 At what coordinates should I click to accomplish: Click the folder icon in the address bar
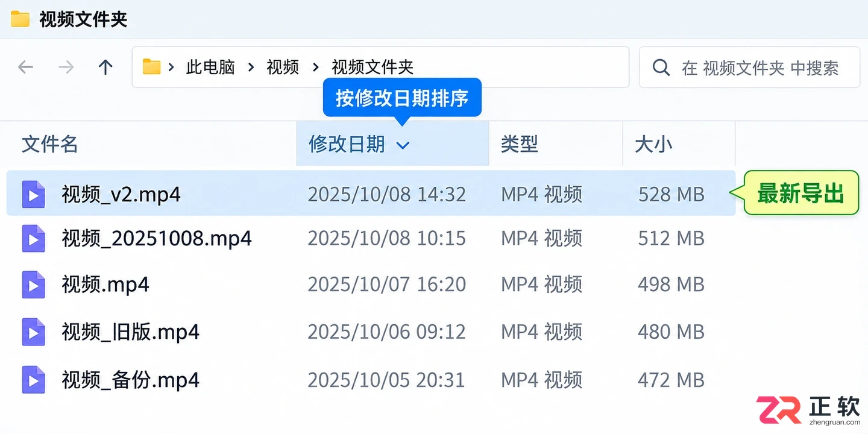[x=151, y=66]
